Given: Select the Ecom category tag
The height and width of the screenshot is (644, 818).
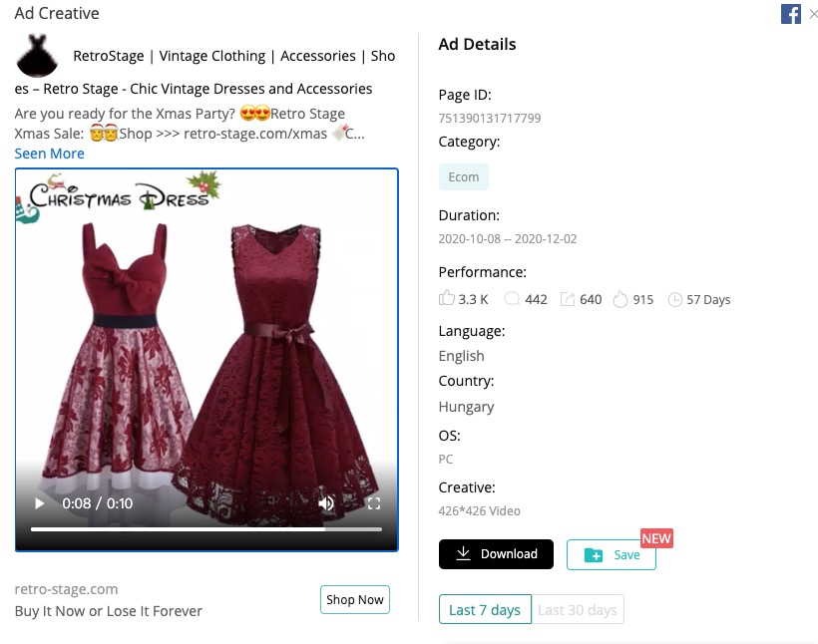Looking at the screenshot, I should 463,176.
